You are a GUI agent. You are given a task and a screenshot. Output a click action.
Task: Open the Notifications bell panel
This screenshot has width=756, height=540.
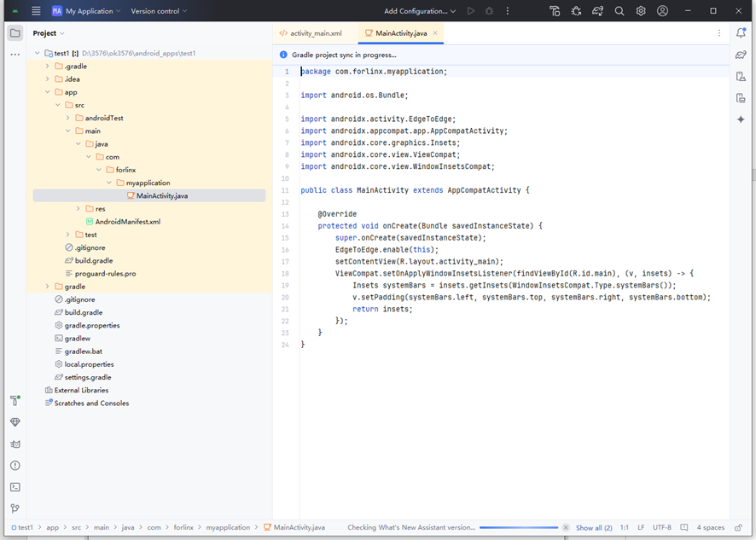pyautogui.click(x=741, y=32)
